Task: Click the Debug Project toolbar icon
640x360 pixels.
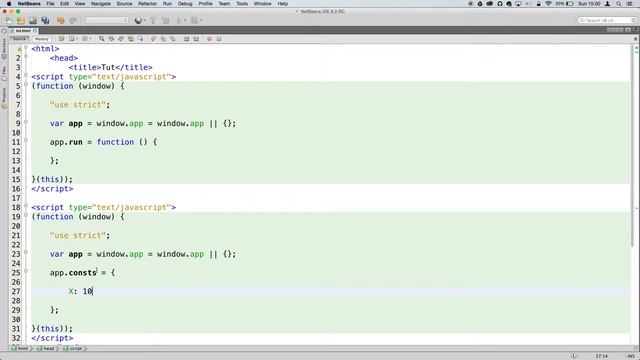Action: coord(194,20)
